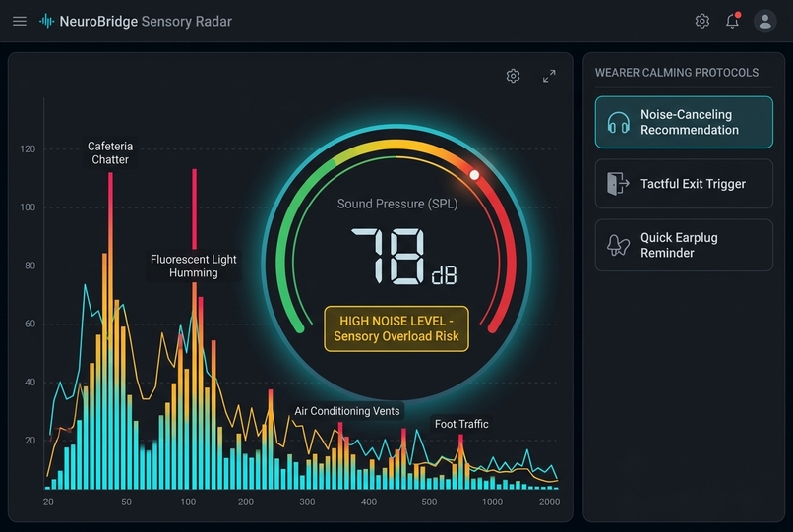Click the Foot Traffic annotation
The width and height of the screenshot is (793, 532).
point(461,424)
